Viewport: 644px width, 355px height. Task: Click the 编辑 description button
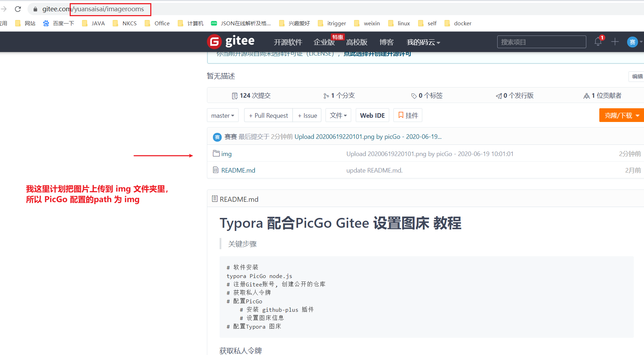[x=637, y=76]
